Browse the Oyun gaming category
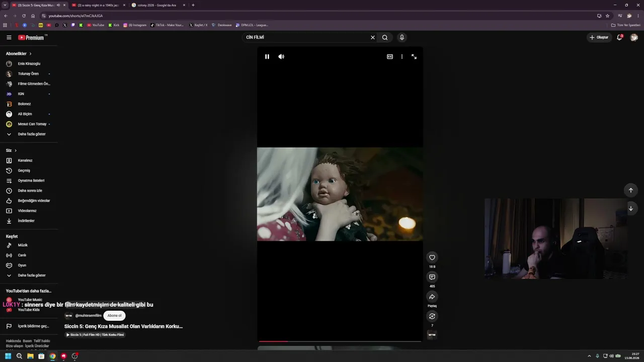Viewport: 644px width, 362px height. [29, 265]
